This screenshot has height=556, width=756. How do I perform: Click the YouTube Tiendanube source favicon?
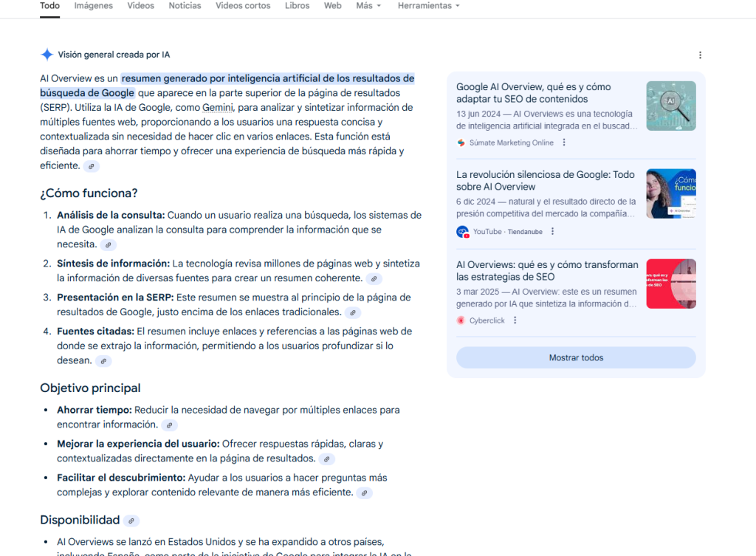click(462, 232)
